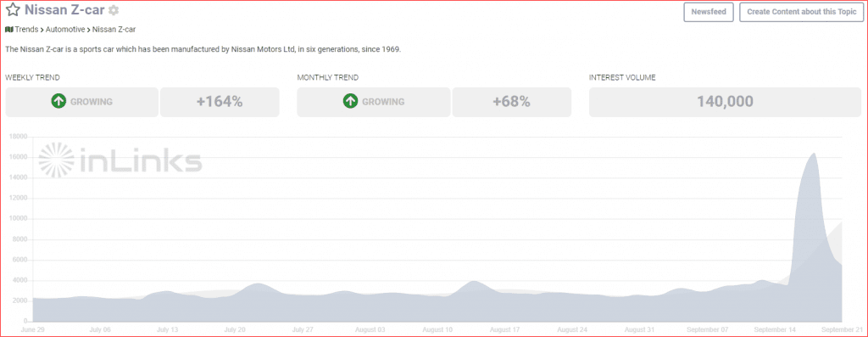The image size is (868, 337).
Task: Click Create Content about this Topic
Action: (x=800, y=12)
